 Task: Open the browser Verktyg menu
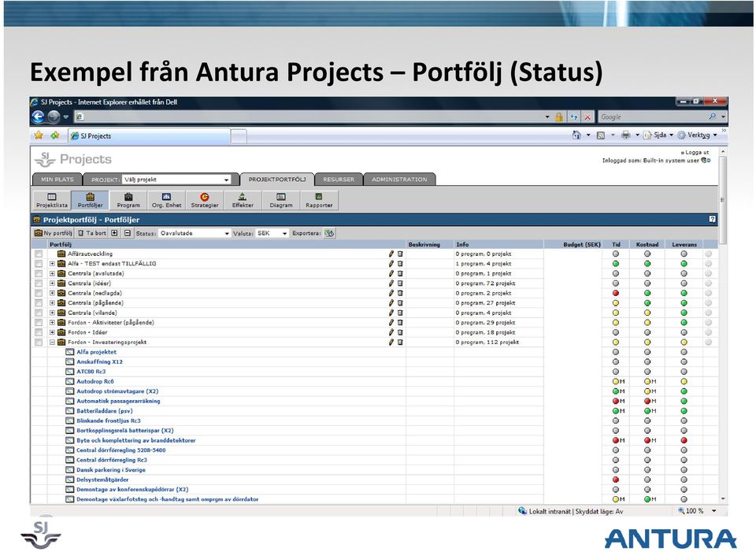coord(697,135)
